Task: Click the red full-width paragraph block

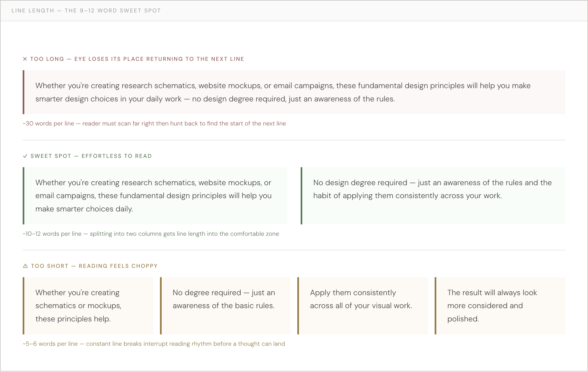Action: click(x=294, y=92)
